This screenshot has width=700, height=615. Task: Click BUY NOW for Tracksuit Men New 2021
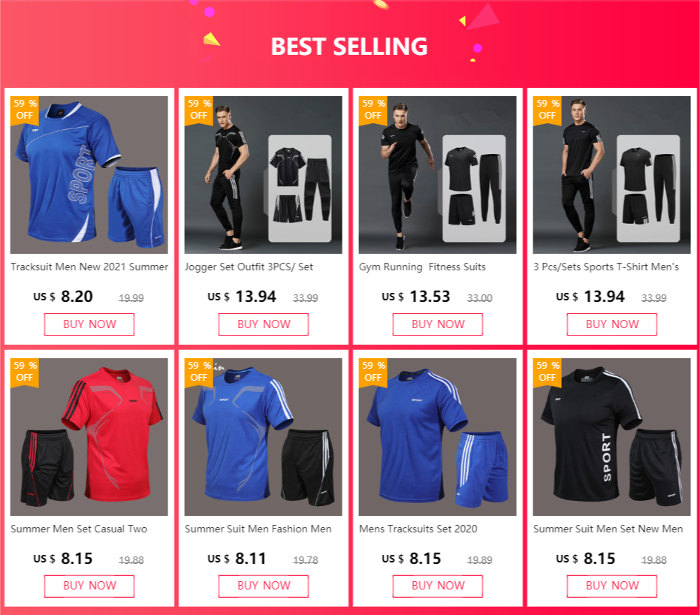click(x=89, y=324)
